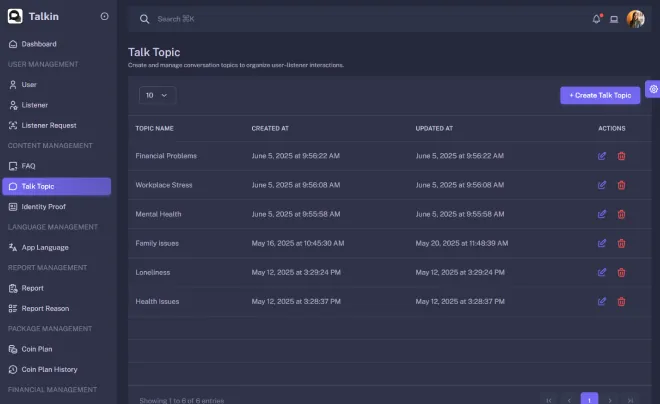
Task: Select the Workplace Stress topic name
Action: (164, 185)
